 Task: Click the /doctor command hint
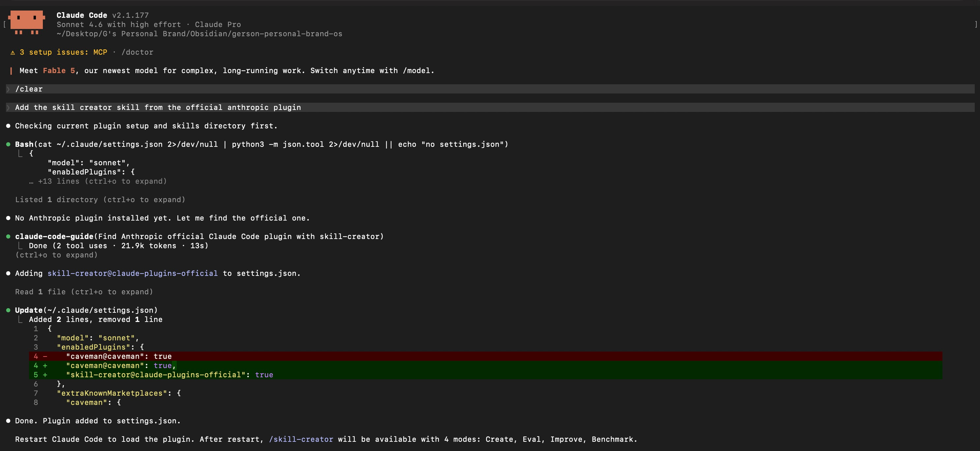point(137,52)
